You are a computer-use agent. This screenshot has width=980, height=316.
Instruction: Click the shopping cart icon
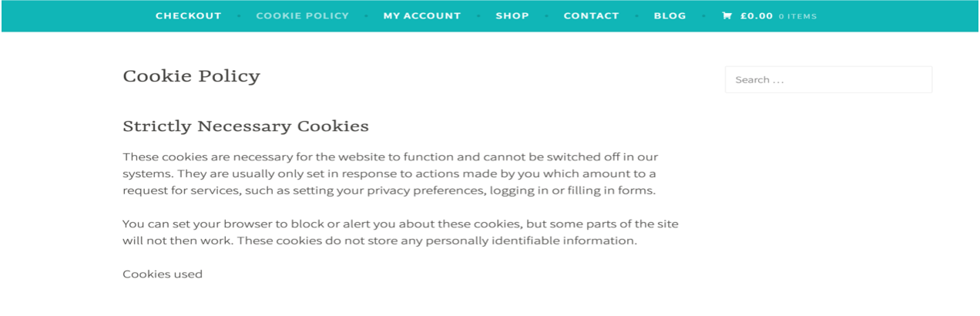727,15
